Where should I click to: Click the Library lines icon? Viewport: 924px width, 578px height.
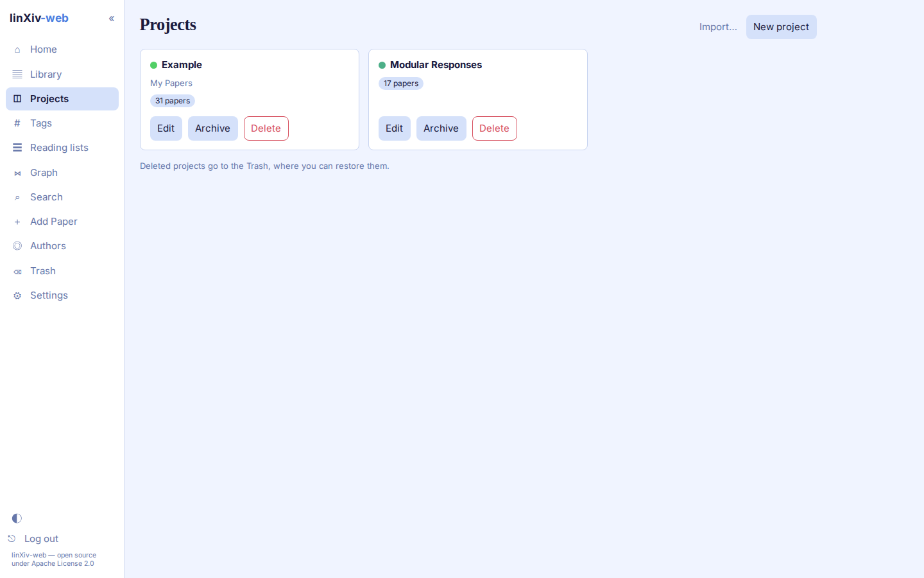pyautogui.click(x=17, y=74)
